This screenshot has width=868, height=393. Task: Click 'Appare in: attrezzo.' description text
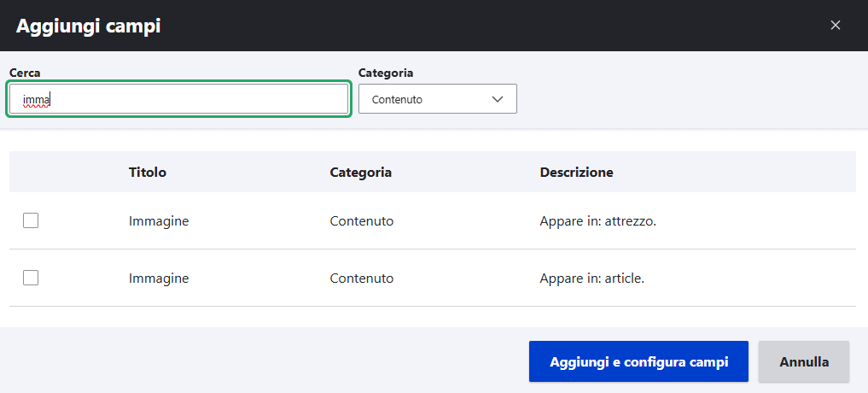[x=597, y=221]
